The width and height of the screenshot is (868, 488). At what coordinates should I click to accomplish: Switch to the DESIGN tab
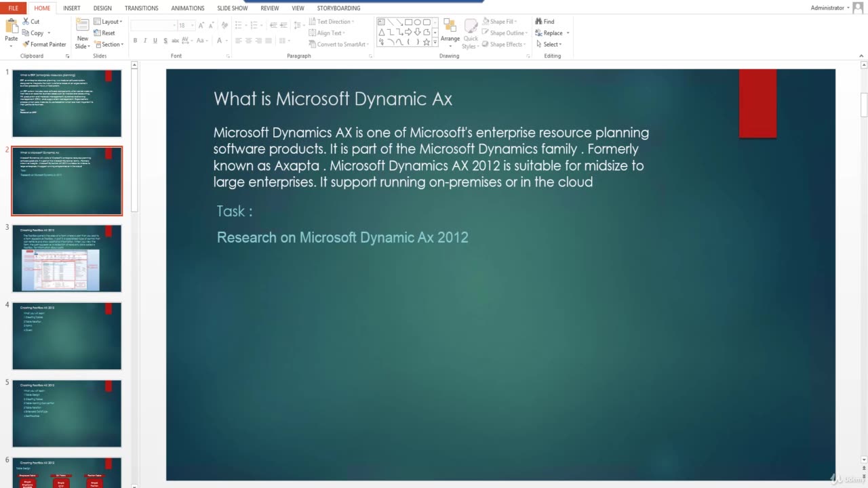[102, 8]
